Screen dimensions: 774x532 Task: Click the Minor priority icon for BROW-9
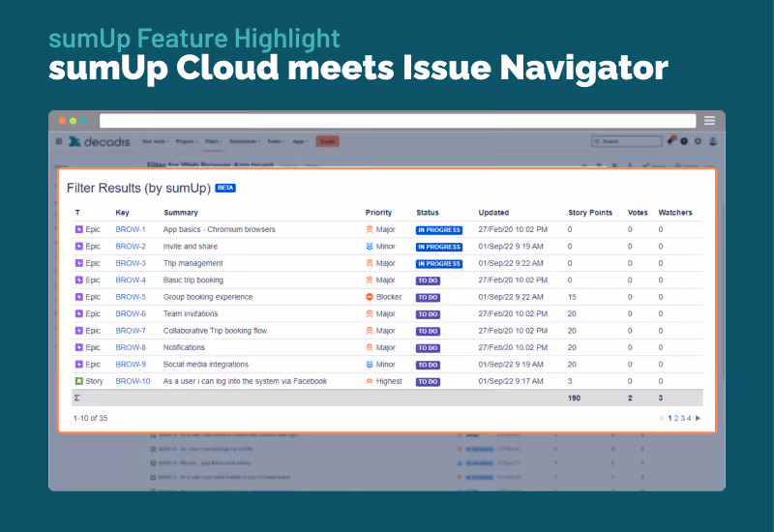pos(370,365)
